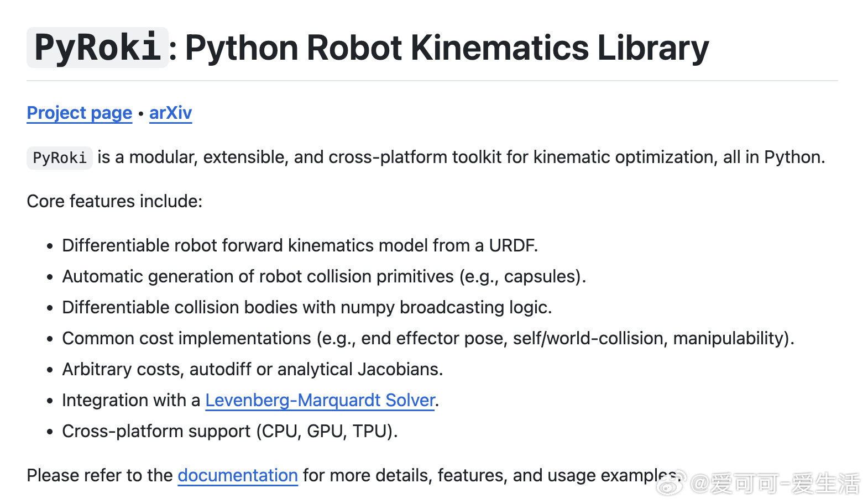Click the Cross-platform support (CPU, GPU, TPU) item
The width and height of the screenshot is (868, 504).
pyautogui.click(x=230, y=431)
